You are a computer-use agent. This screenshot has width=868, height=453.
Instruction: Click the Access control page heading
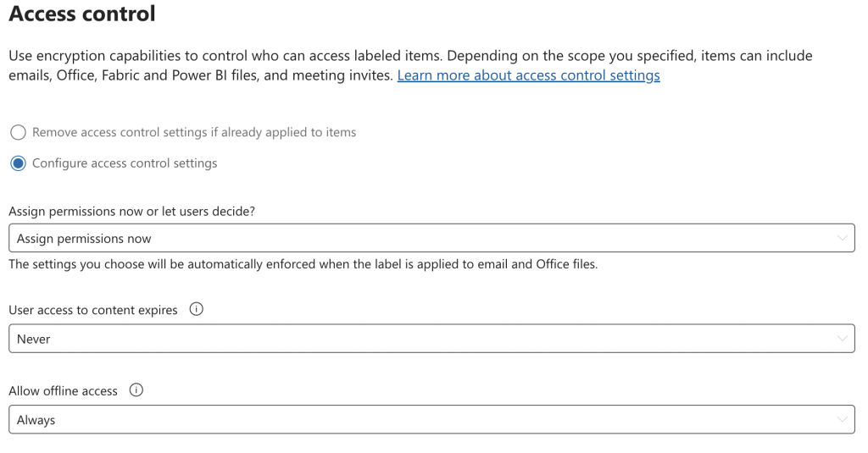coord(82,14)
